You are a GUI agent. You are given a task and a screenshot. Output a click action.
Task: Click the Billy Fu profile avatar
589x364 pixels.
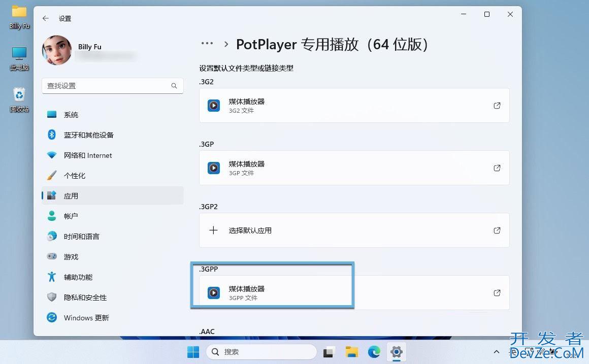point(57,50)
